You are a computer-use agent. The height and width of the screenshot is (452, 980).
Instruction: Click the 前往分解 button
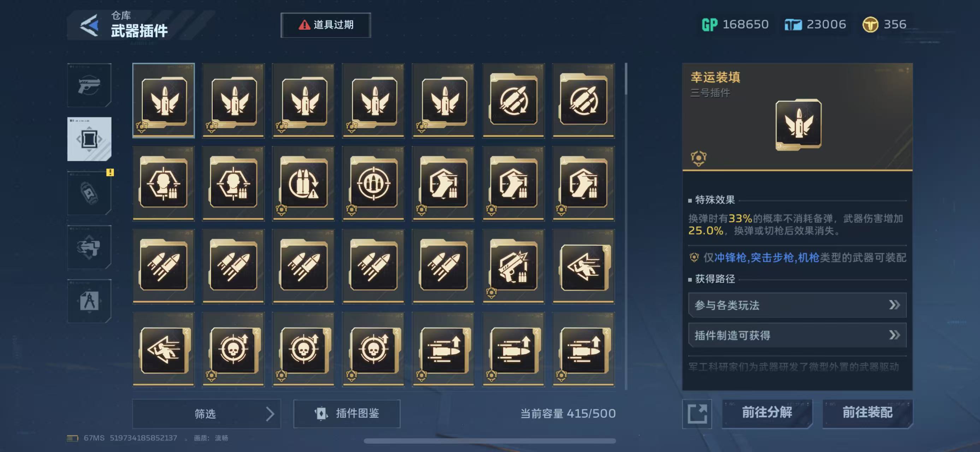767,413
